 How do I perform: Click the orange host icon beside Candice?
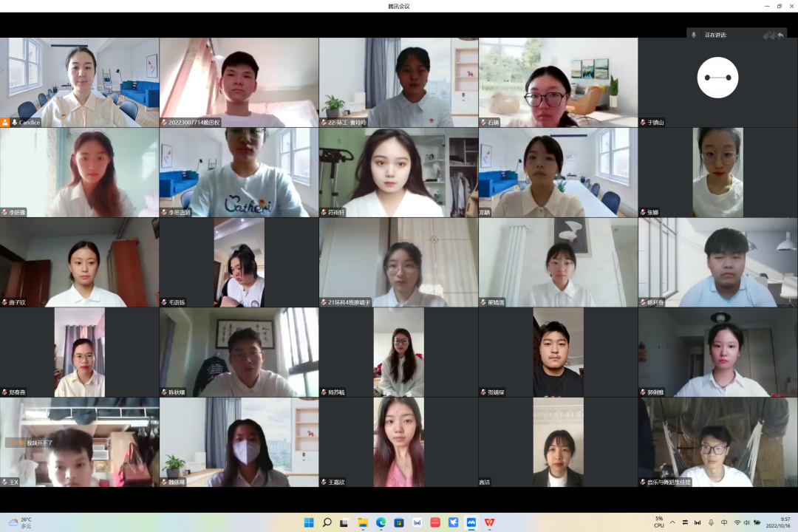[5, 123]
